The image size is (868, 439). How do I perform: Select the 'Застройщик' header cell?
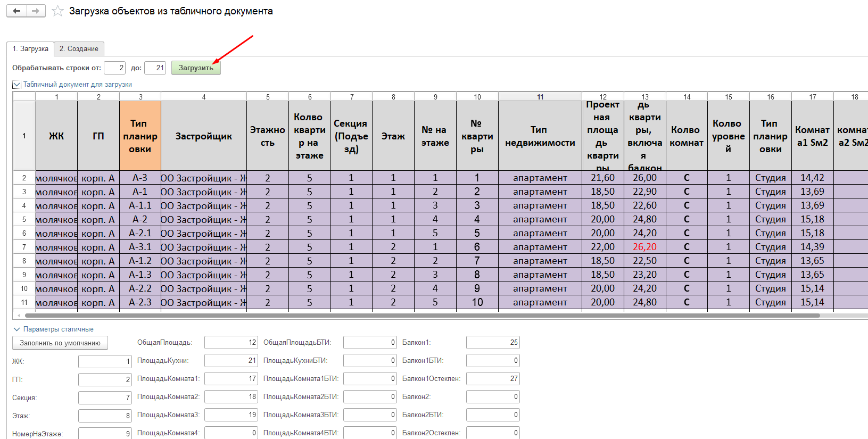pos(204,136)
